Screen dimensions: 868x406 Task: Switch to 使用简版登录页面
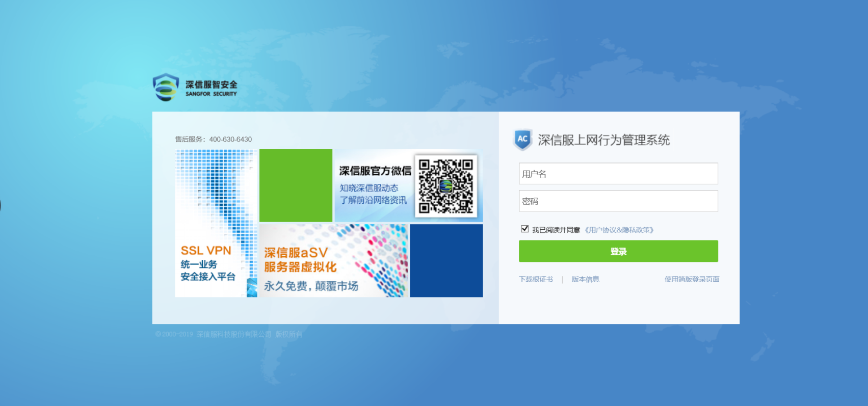tap(692, 279)
